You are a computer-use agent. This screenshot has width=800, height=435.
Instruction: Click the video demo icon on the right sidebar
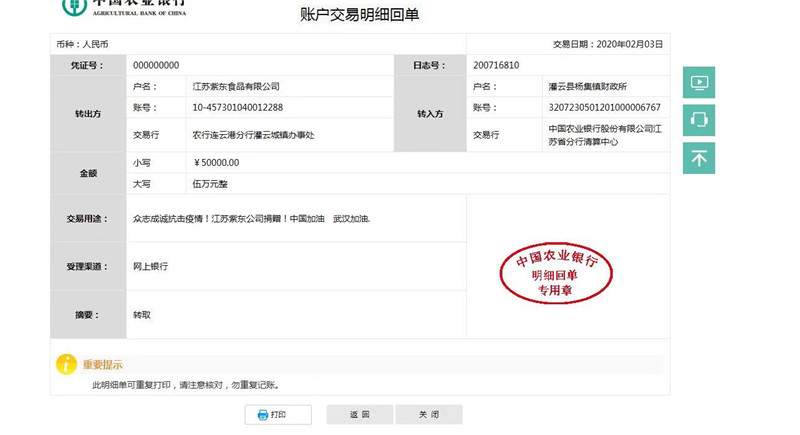(x=698, y=82)
